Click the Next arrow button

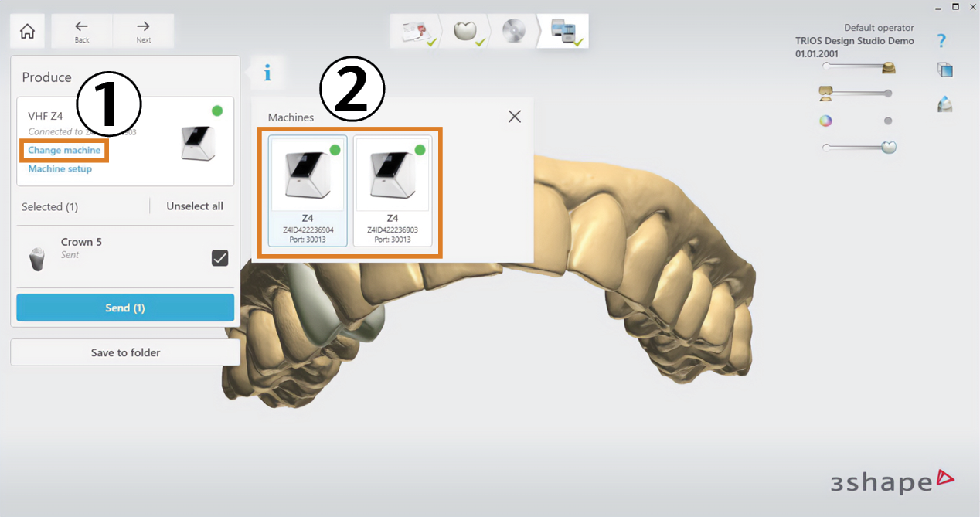(x=143, y=31)
